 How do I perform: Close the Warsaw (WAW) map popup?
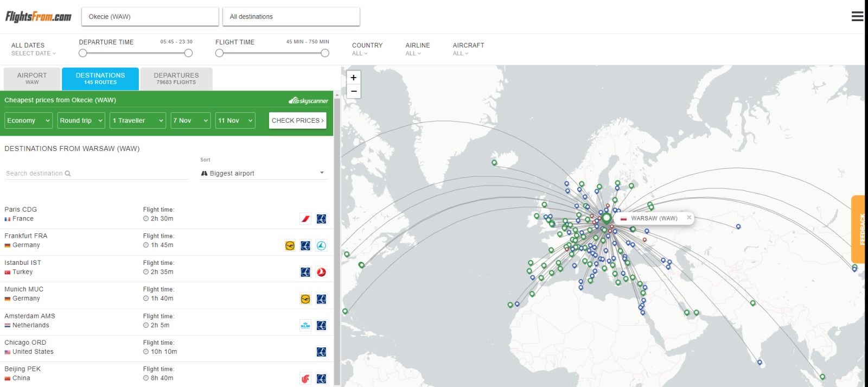689,217
